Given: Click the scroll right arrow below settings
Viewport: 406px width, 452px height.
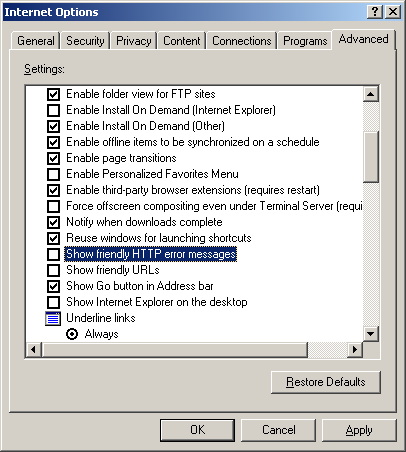Looking at the screenshot, I should 355,350.
